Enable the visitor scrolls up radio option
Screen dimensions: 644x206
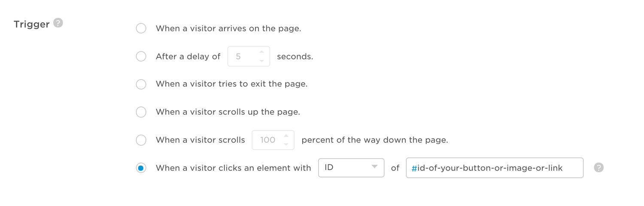pos(141,112)
